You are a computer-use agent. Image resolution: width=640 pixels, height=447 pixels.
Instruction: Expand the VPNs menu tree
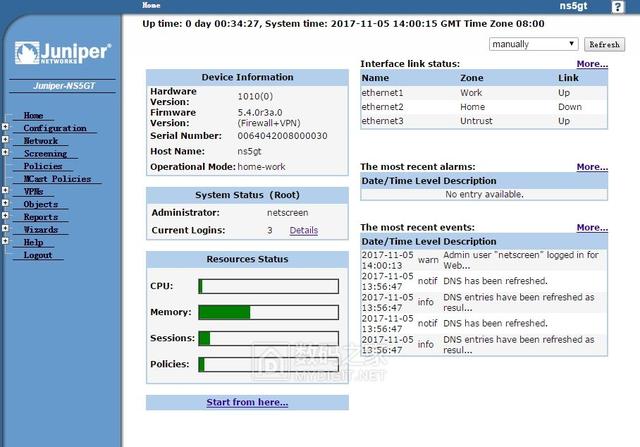(x=5, y=190)
